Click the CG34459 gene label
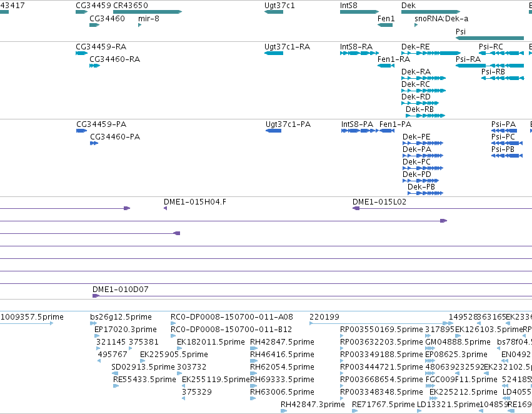Viewport: 532px width, 414px height. (x=93, y=6)
